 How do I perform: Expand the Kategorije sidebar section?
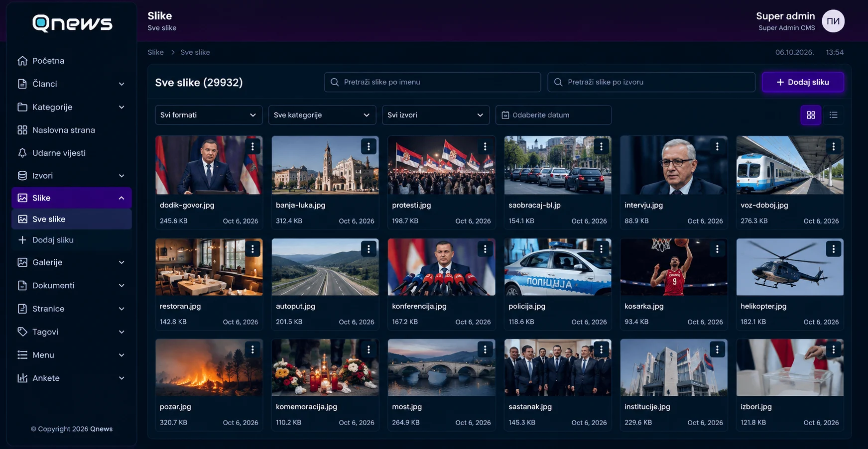pos(72,107)
